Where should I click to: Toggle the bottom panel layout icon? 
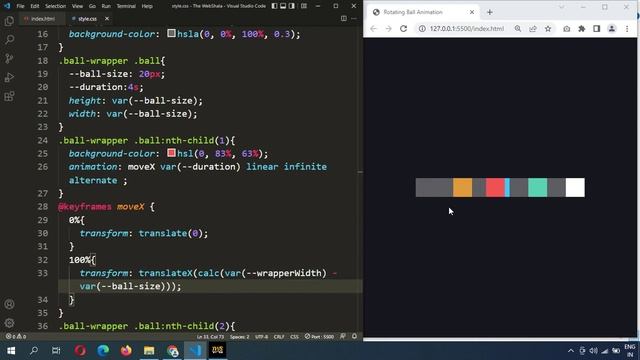click(283, 6)
